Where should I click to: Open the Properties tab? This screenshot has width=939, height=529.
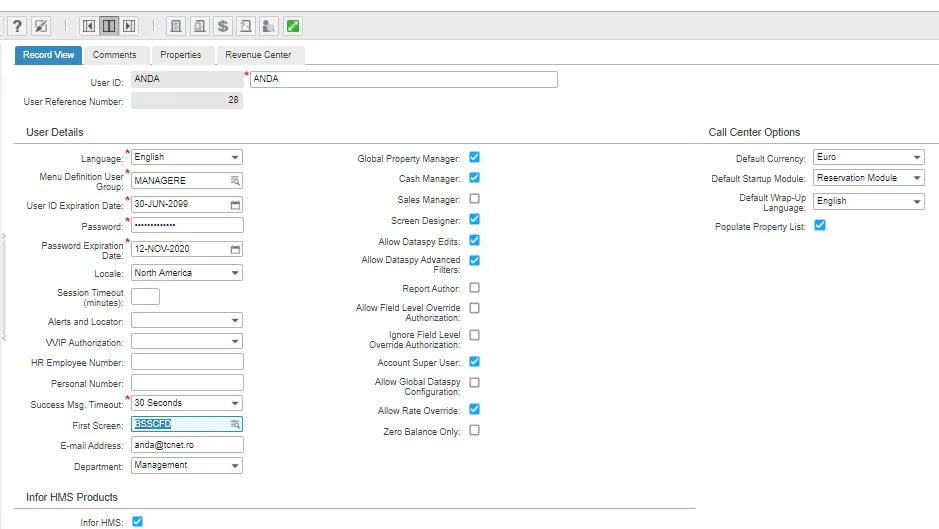[x=181, y=55]
